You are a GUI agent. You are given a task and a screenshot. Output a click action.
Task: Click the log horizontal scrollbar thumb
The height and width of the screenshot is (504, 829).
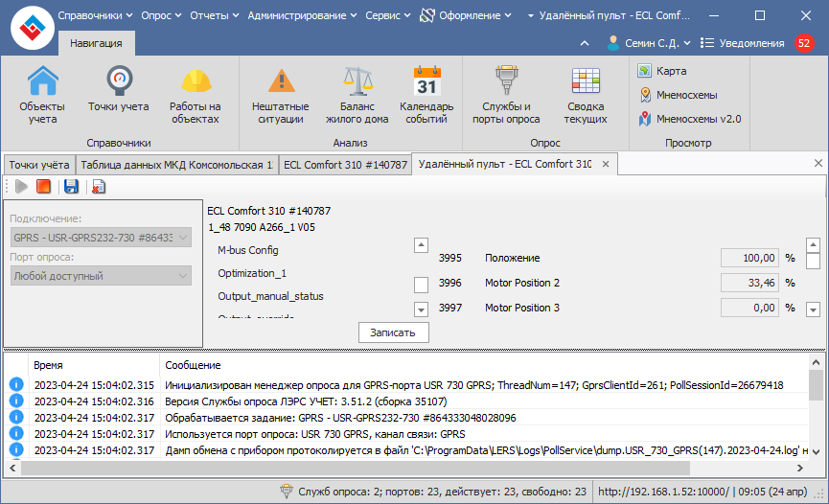pos(356,468)
